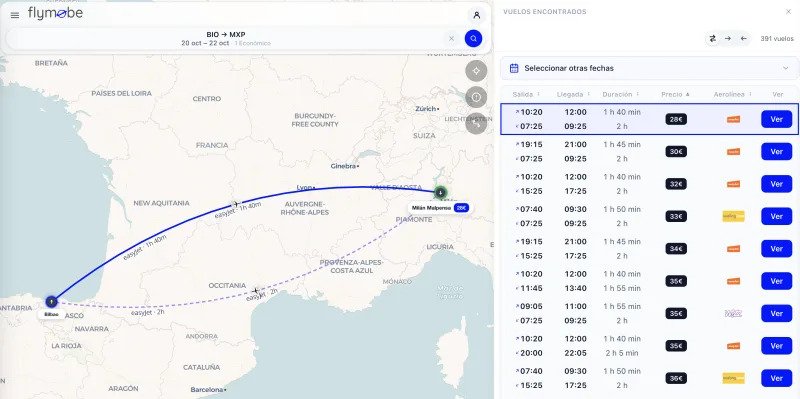Select round-trip flights toggle
Screen dimensions: 800x399
pyautogui.click(x=713, y=38)
